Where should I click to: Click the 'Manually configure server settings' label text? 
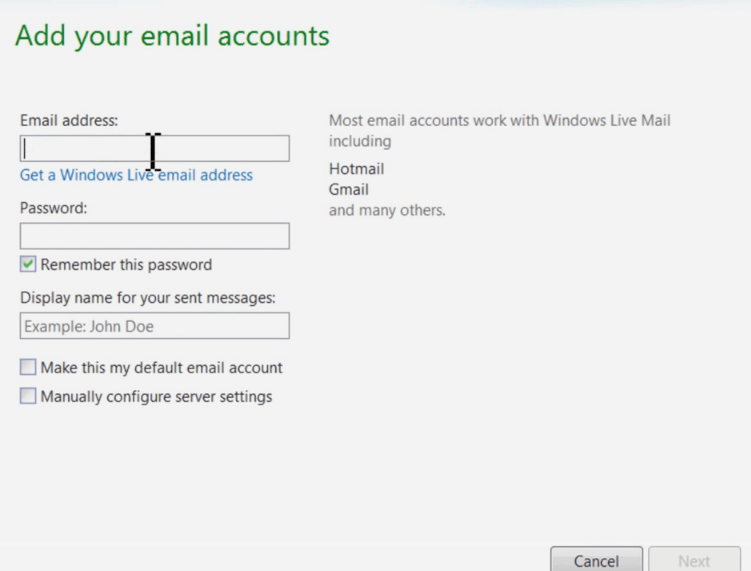[x=156, y=397]
